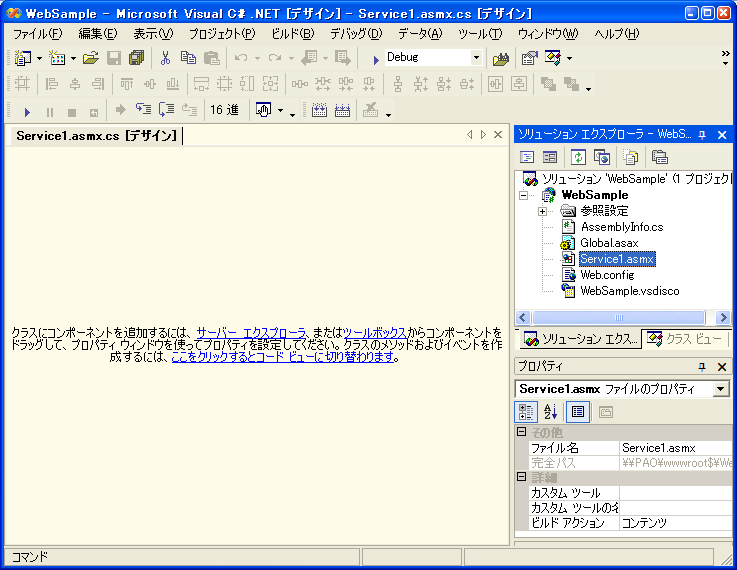
Task: Click the Continue play icon on debug toolbar
Action: [x=27, y=112]
